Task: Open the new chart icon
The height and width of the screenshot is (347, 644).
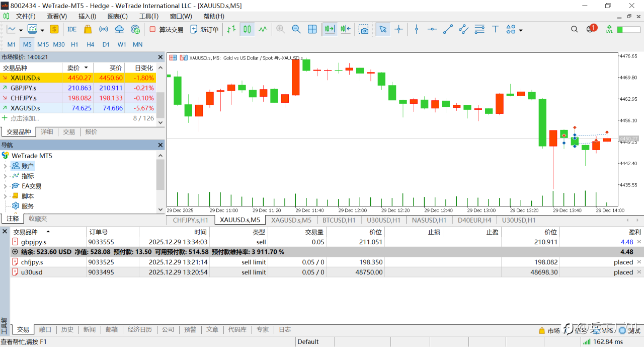Action: pyautogui.click(x=11, y=29)
